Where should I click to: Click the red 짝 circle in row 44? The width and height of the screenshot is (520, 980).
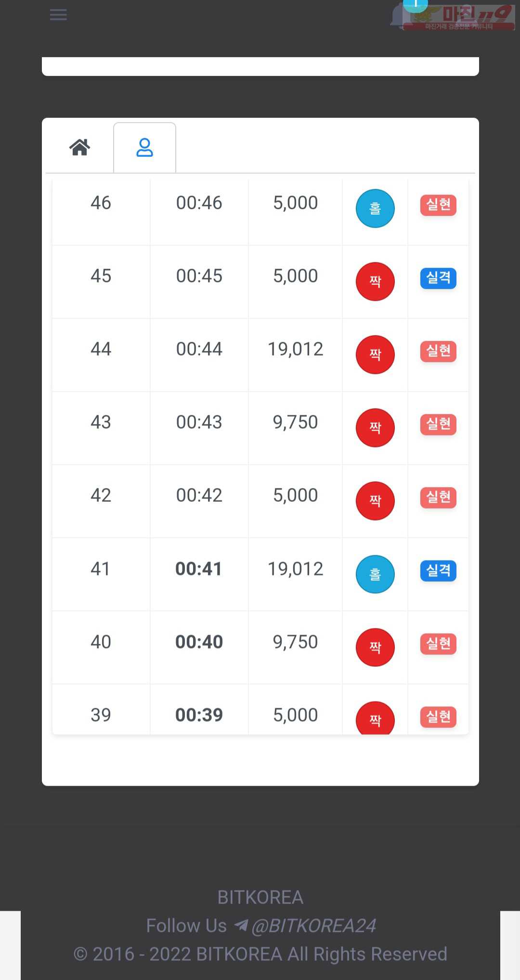tap(375, 355)
